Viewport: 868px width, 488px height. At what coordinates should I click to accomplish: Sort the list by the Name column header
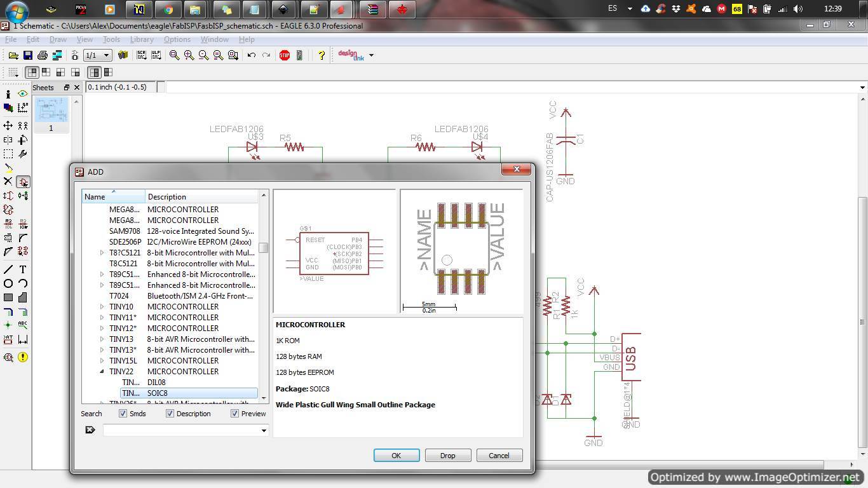pyautogui.click(x=114, y=196)
